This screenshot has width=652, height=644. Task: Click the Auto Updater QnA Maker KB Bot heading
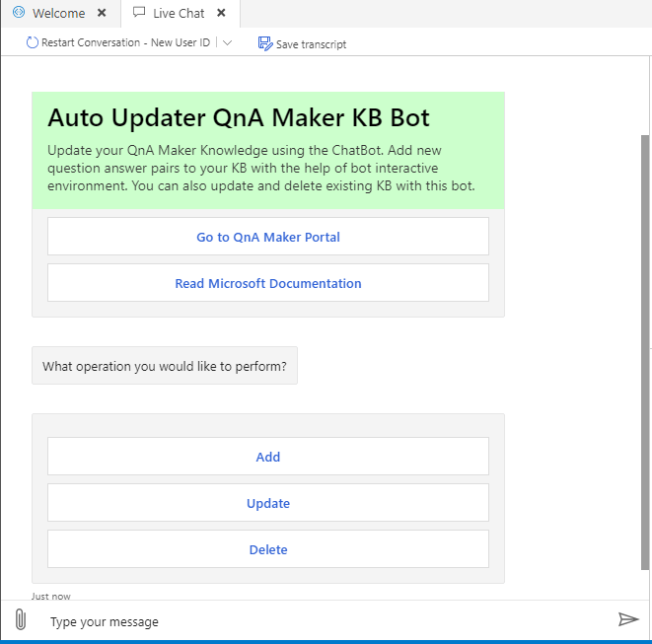click(239, 117)
